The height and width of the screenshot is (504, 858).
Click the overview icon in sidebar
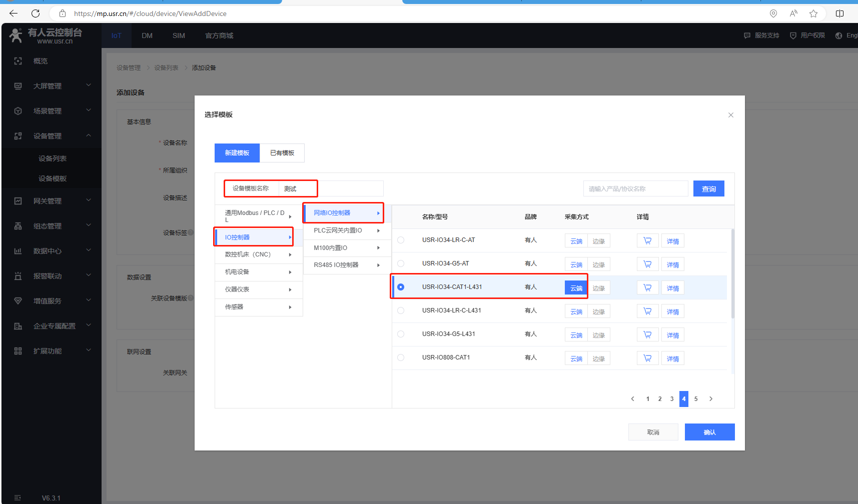[18, 61]
